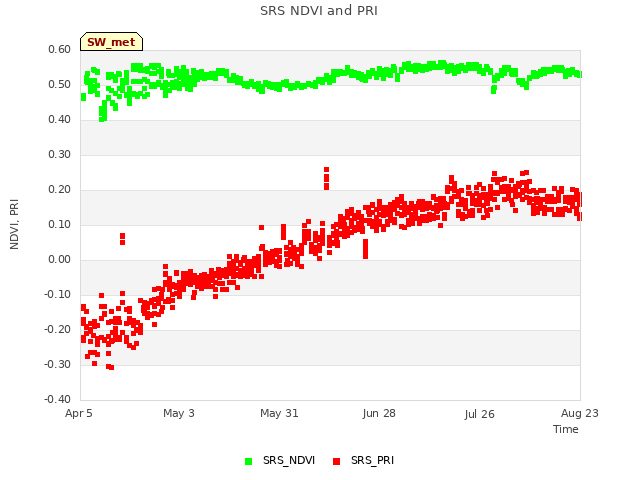This screenshot has height=480, width=640.
Task: Select the SRS_NDVI legend label
Action: [289, 460]
